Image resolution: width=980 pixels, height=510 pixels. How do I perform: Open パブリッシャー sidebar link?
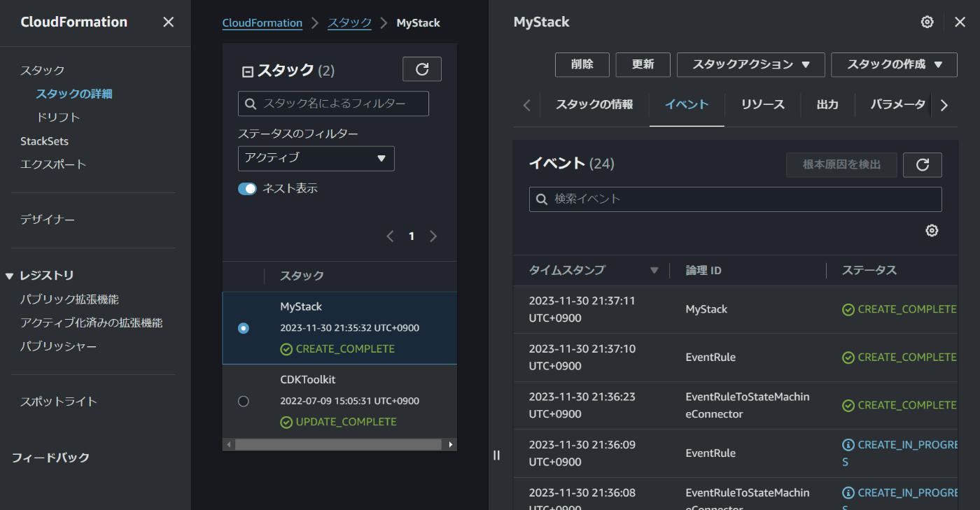[58, 347]
